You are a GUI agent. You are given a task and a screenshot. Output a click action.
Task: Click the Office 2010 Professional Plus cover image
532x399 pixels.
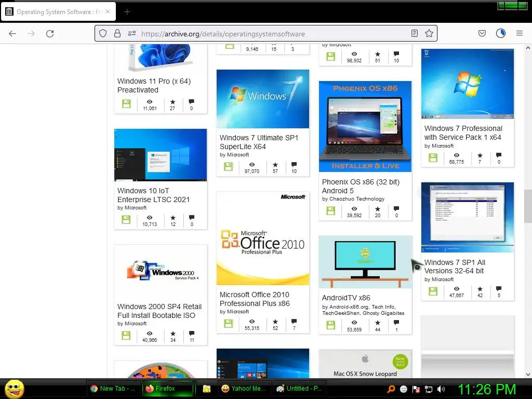pyautogui.click(x=263, y=238)
